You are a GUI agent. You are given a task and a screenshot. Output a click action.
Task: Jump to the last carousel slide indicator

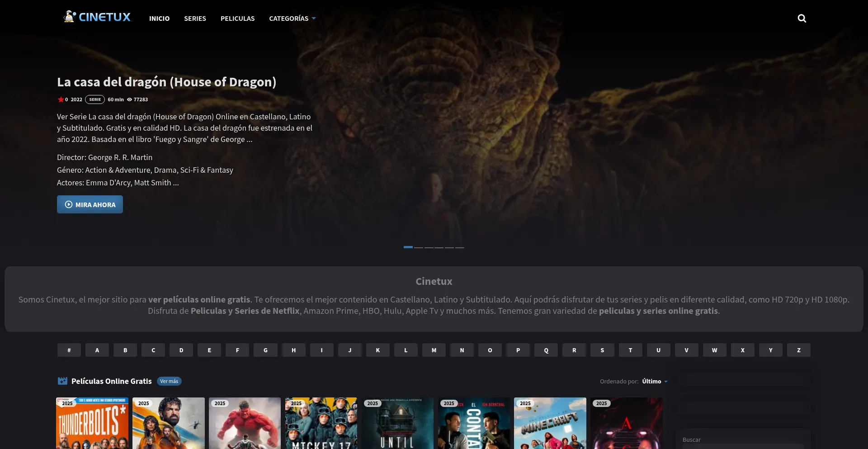click(460, 247)
